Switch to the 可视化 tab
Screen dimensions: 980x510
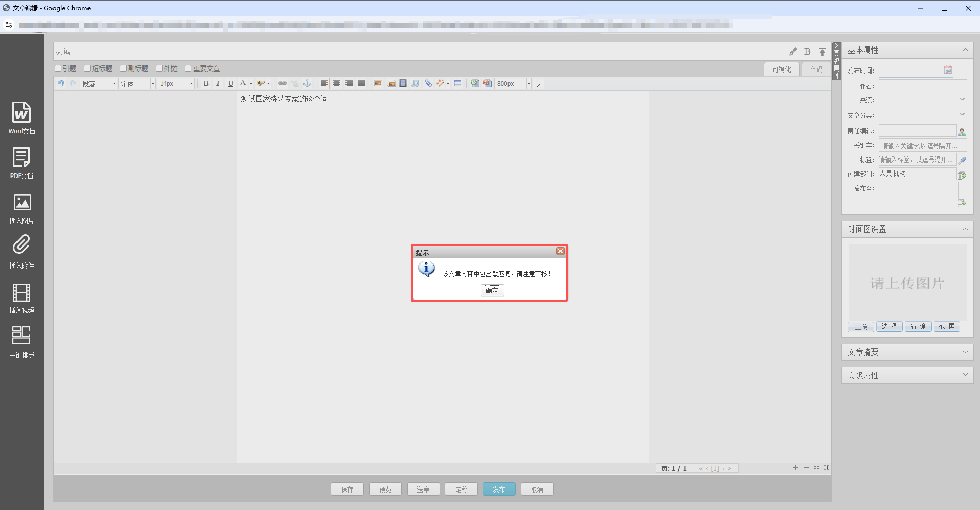[781, 69]
